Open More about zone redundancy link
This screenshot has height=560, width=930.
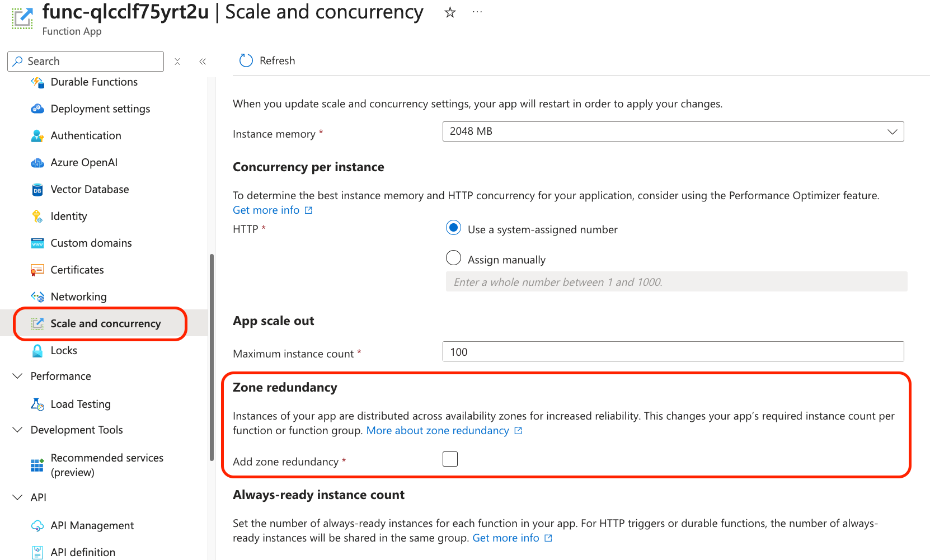coord(438,431)
